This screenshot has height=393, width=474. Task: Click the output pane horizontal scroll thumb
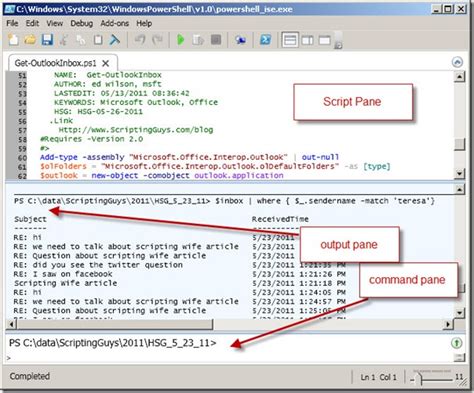(x=114, y=324)
